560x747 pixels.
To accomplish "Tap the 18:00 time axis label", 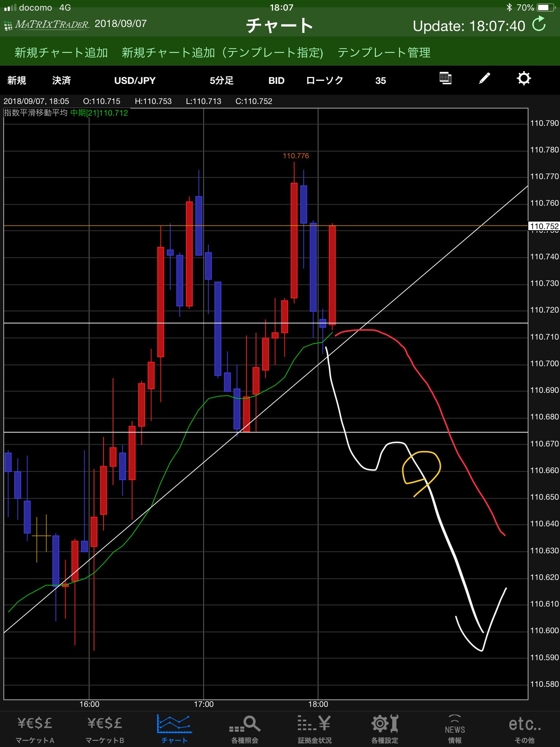I will [318, 704].
